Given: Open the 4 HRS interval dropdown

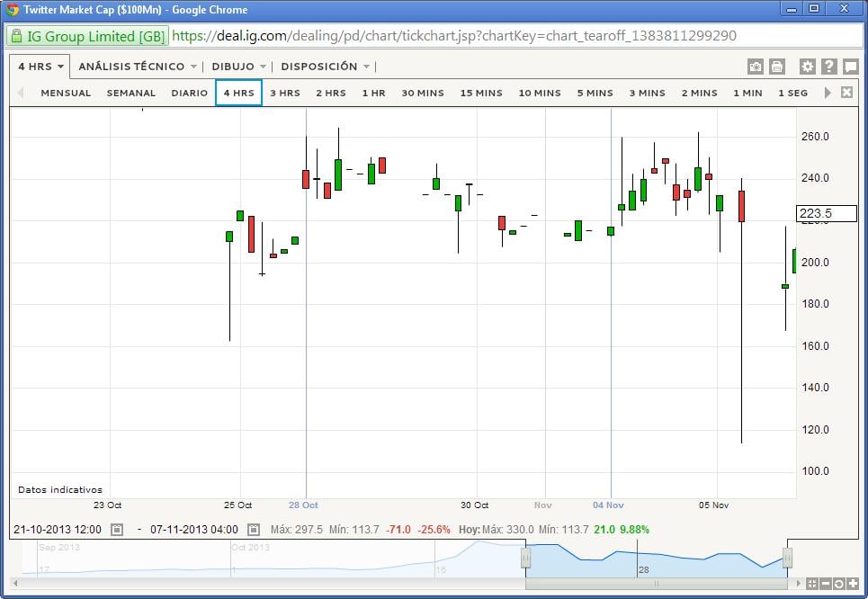Looking at the screenshot, I should (40, 67).
